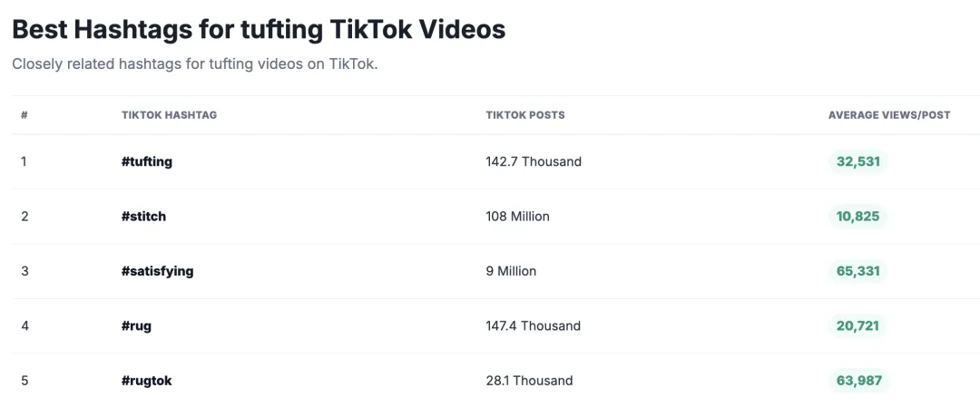This screenshot has width=980, height=407.
Task: Select the # rank column header
Action: (x=24, y=115)
